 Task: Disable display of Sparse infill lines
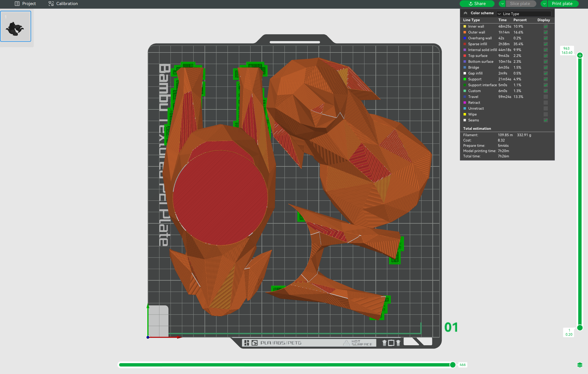[x=546, y=44]
